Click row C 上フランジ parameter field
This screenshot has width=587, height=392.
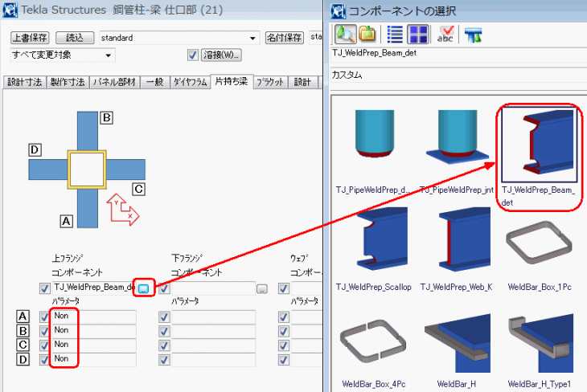pyautogui.click(x=94, y=345)
